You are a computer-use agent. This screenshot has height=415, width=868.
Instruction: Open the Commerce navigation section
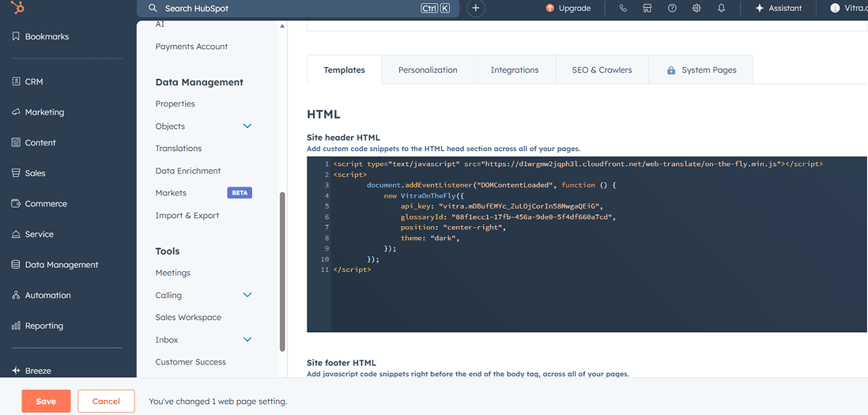(x=40, y=204)
